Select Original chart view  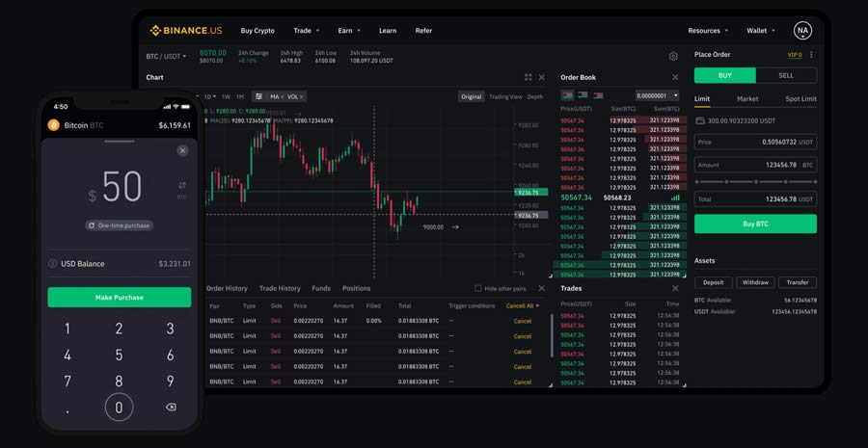pos(471,96)
